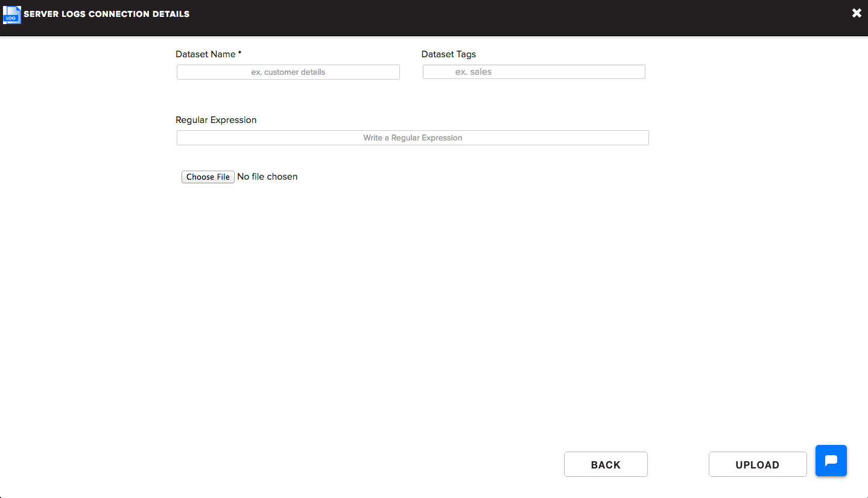
Task: Open the blue chat support widget
Action: click(x=831, y=461)
